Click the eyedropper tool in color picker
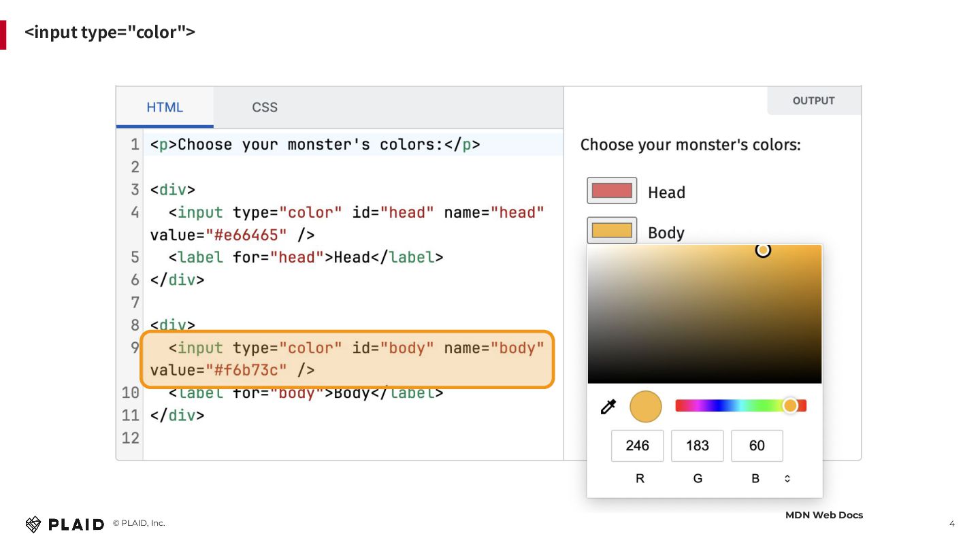This screenshot has height=551, width=980. click(x=608, y=407)
